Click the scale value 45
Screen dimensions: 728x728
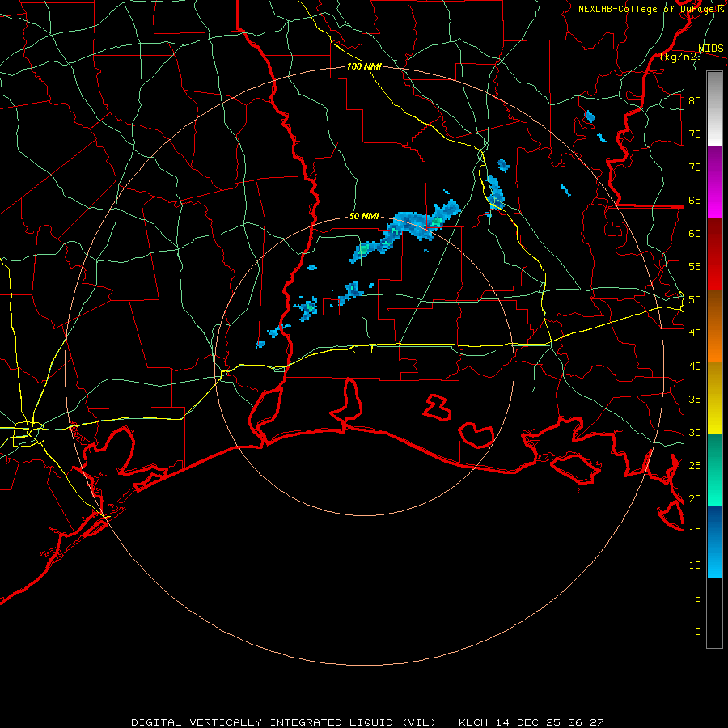[695, 333]
